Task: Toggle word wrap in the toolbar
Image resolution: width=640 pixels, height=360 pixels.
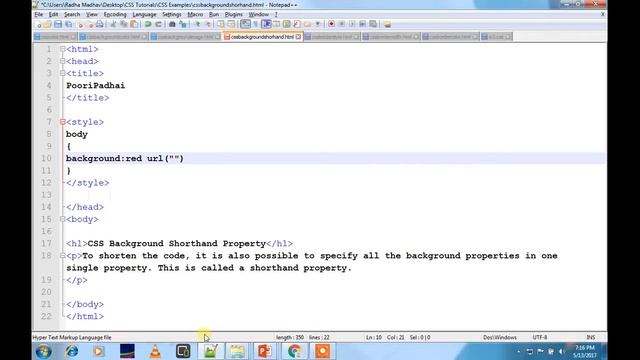Action: coord(245,24)
